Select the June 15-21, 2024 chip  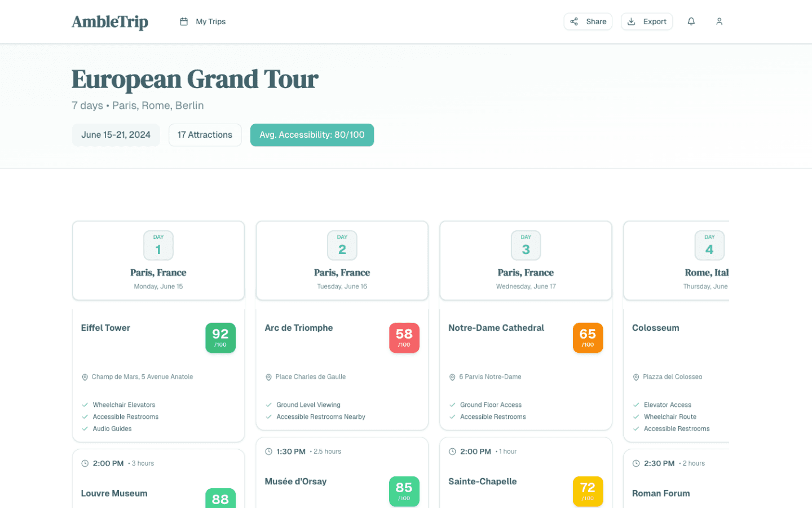point(116,134)
